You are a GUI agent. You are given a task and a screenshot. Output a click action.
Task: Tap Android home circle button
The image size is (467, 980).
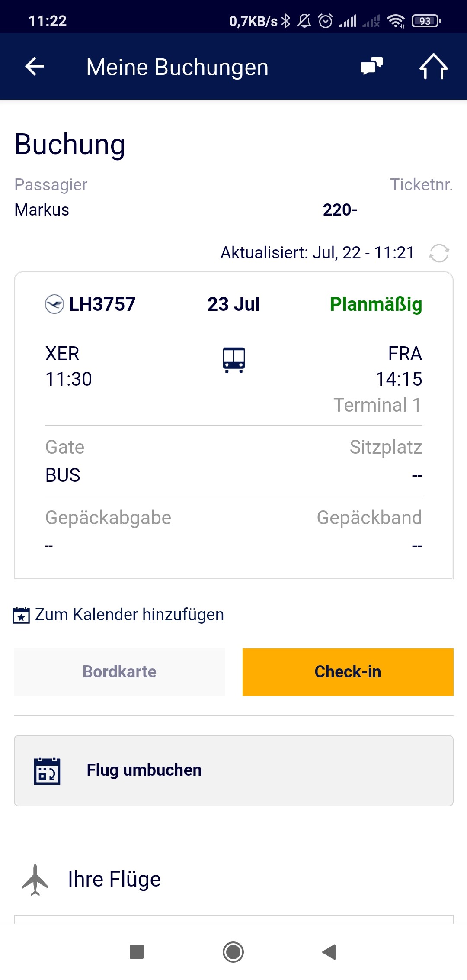pos(233,952)
